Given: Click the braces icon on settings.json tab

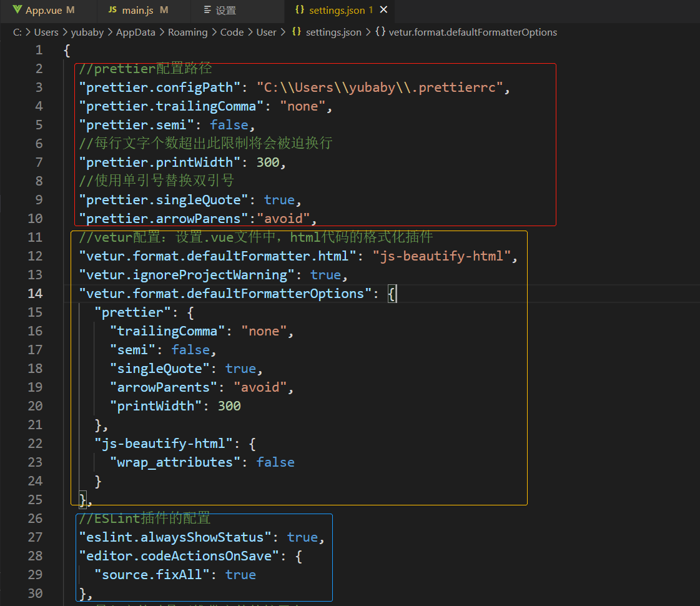Looking at the screenshot, I should (x=300, y=9).
